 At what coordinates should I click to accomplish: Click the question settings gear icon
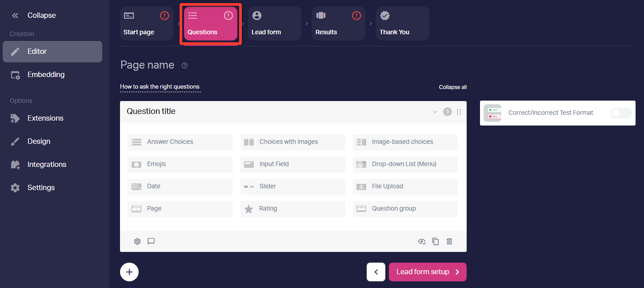coord(137,241)
